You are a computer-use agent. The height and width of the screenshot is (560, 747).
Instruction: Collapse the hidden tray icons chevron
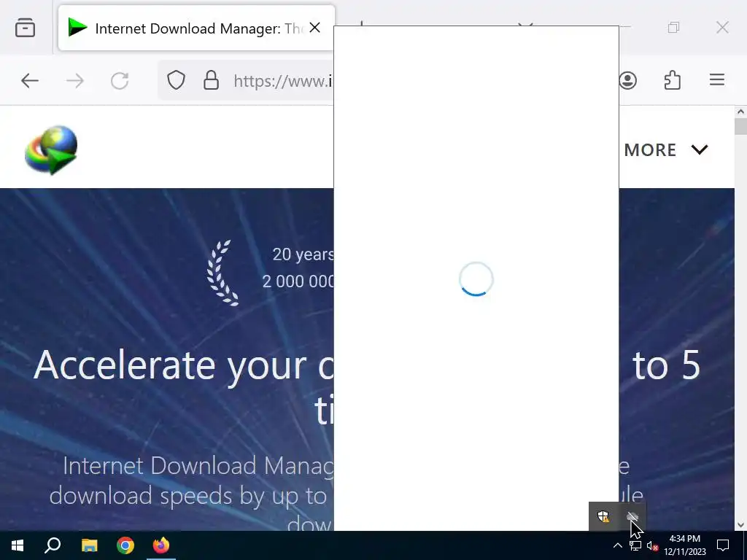[x=617, y=545]
